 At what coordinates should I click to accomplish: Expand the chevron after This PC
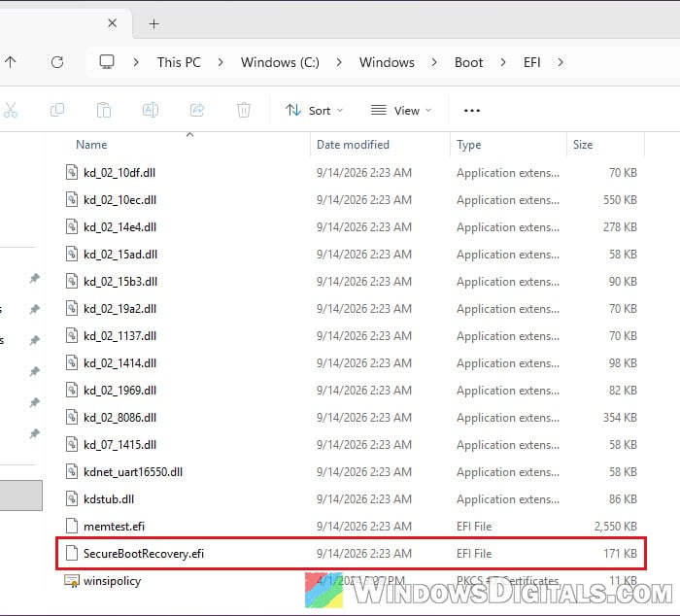221,62
